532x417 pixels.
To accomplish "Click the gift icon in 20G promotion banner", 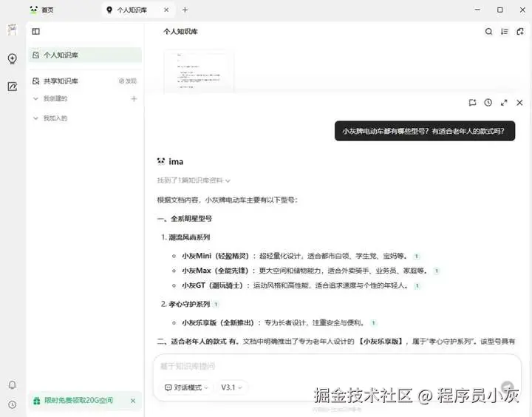I will pos(37,401).
